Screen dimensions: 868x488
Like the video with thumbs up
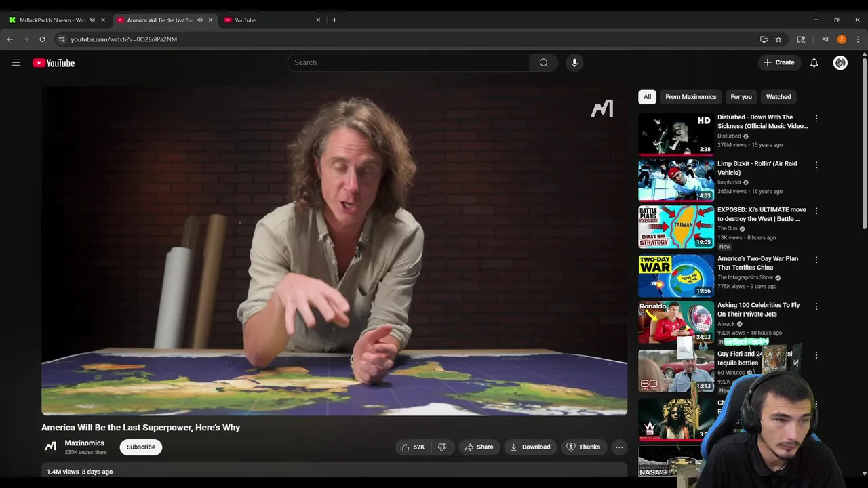(x=412, y=447)
